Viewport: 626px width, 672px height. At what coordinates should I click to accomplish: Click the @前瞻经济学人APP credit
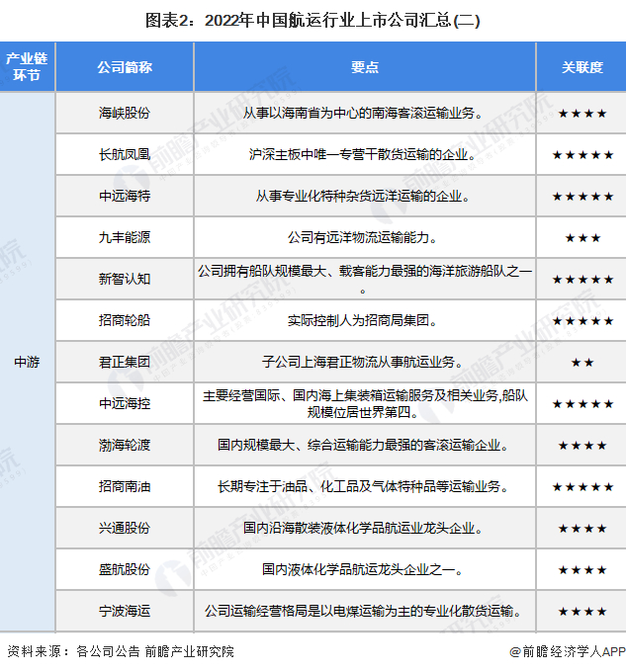[568, 651]
